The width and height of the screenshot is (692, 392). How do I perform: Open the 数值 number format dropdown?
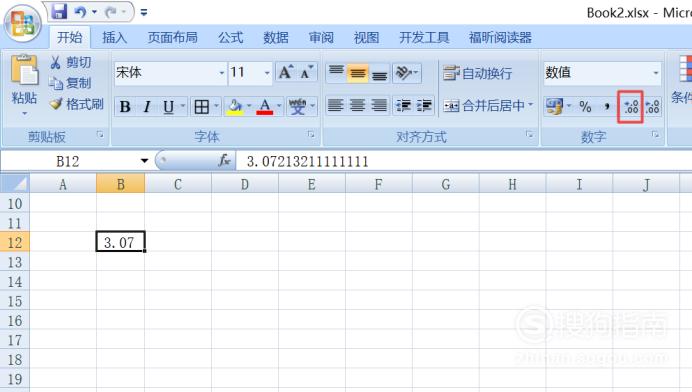tap(656, 72)
